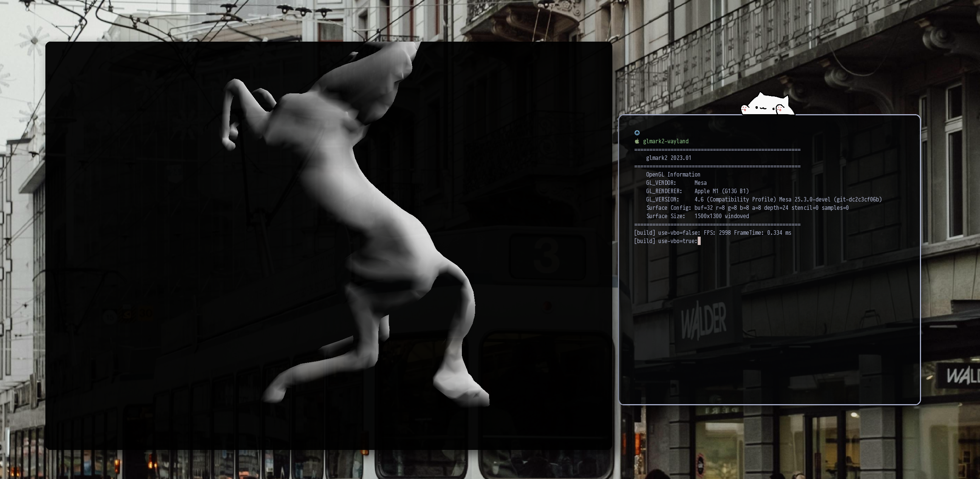Click the bongo cat's left paw
This screenshot has height=479, width=980.
[745, 109]
